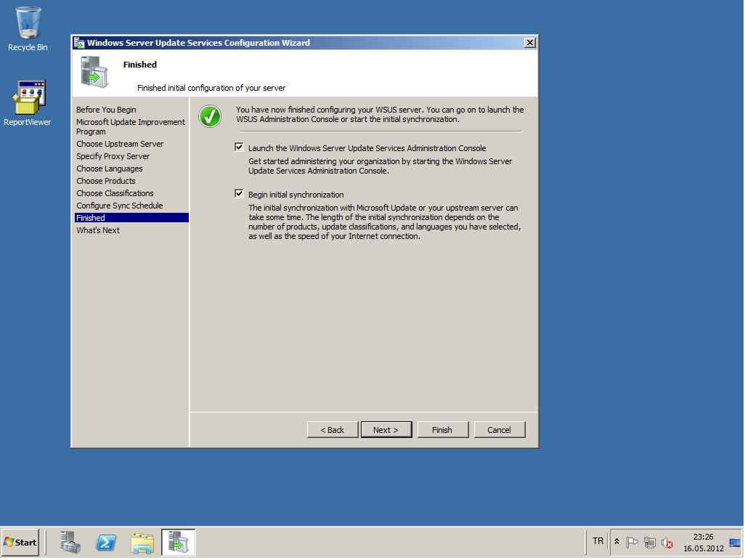This screenshot has height=560, width=745.
Task: Select WSUS wizard taskbar button
Action: 178,543
